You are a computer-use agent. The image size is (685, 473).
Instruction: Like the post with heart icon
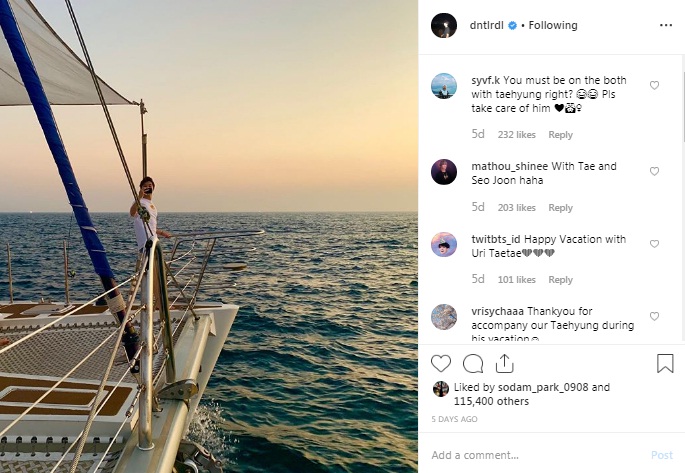441,363
